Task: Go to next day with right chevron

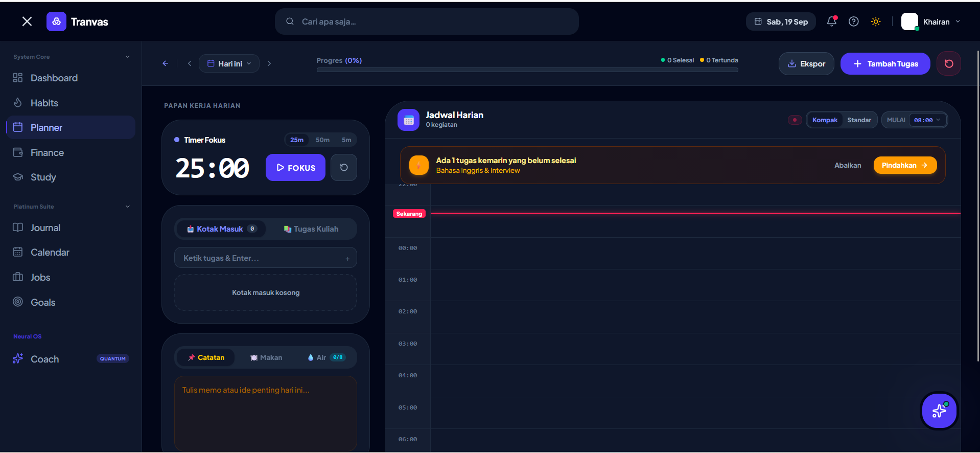Action: 269,63
